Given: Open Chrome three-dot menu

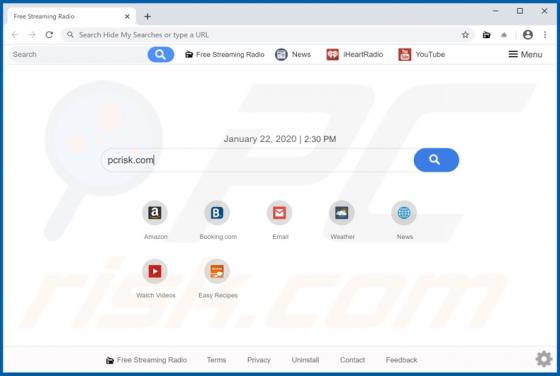Looking at the screenshot, I should pyautogui.click(x=545, y=35).
